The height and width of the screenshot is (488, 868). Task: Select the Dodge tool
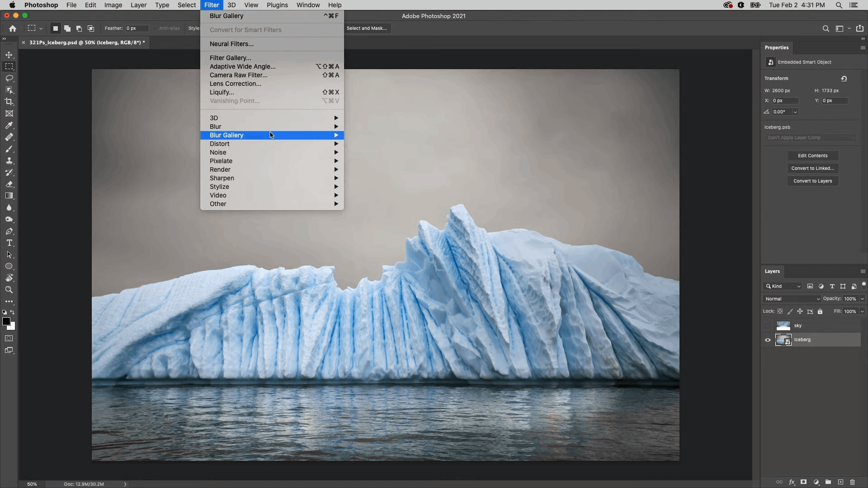point(9,219)
